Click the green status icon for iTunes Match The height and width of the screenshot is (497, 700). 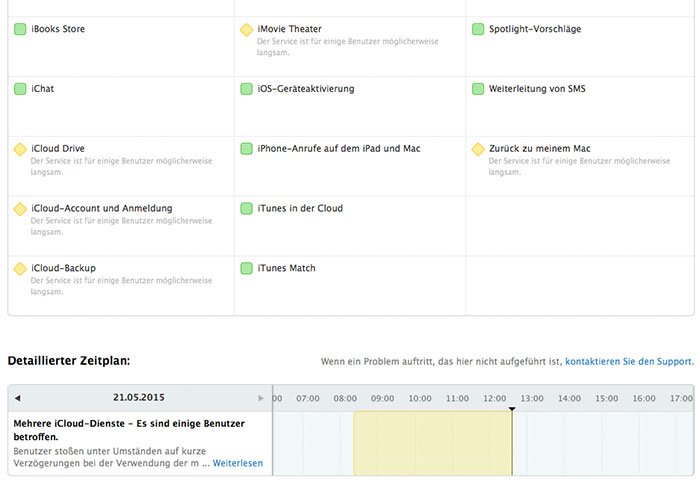[x=246, y=268]
